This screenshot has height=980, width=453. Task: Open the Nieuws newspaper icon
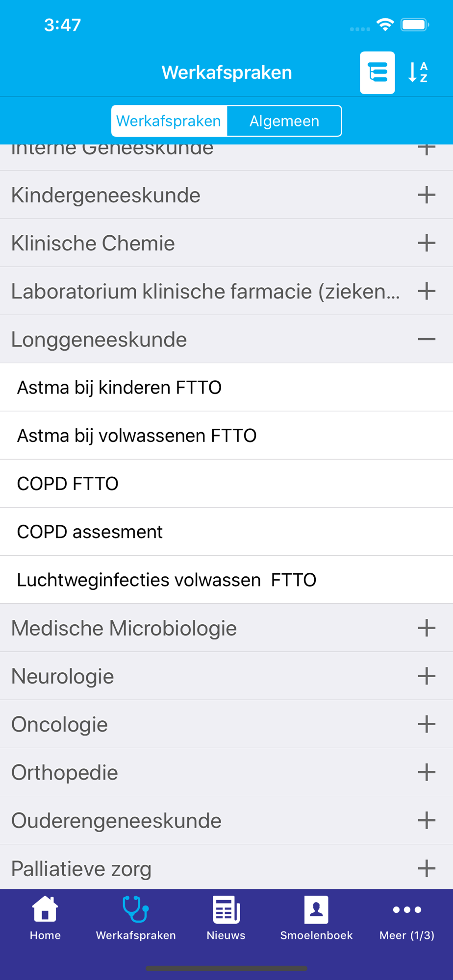tap(226, 910)
